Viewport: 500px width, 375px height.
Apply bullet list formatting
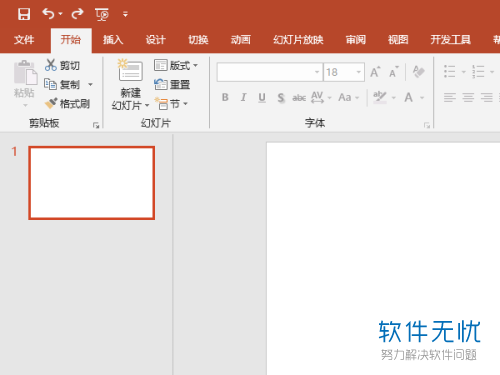(450, 72)
